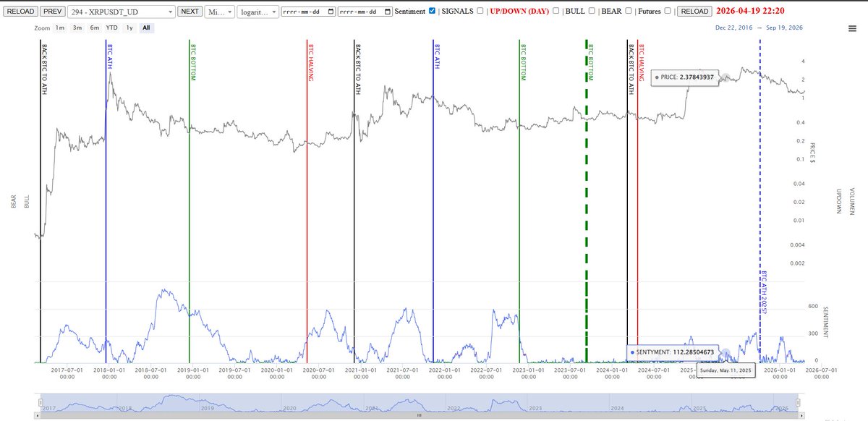868x421 pixels.
Task: Open the logarithmic scale dropdown
Action: [x=258, y=12]
